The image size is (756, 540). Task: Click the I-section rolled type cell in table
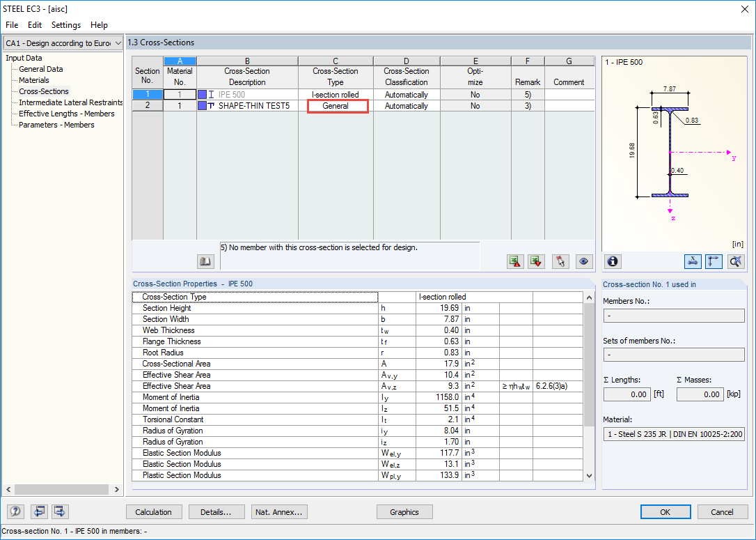pos(336,95)
